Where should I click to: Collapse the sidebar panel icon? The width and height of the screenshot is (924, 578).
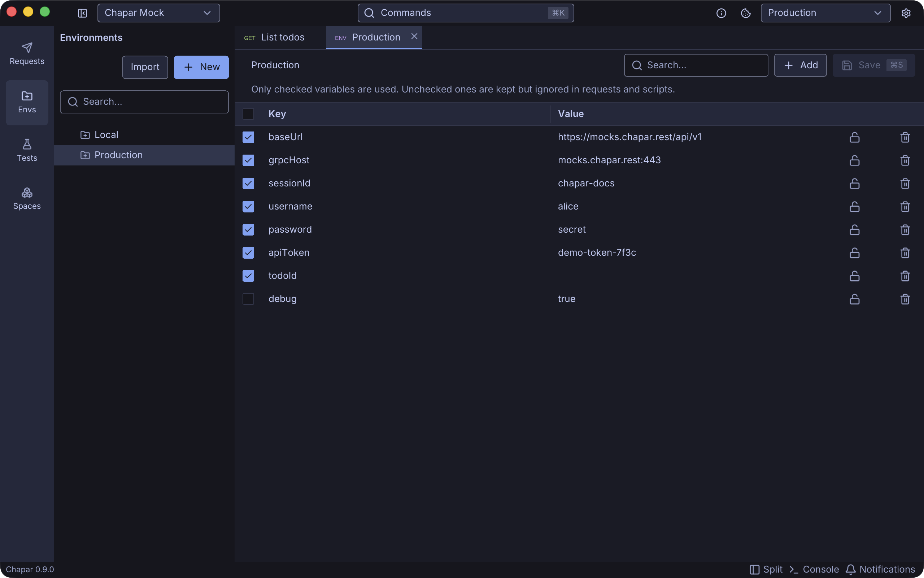coord(82,13)
